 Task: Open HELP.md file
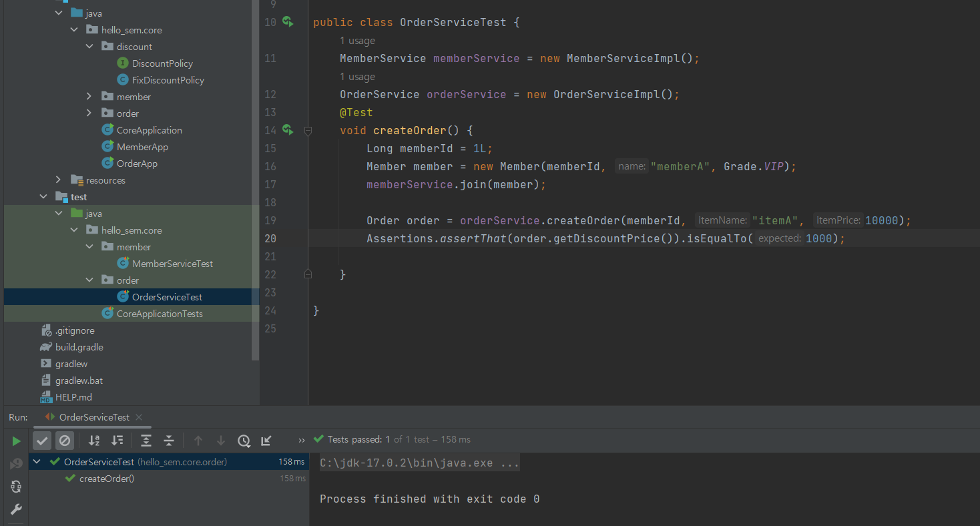pyautogui.click(x=73, y=397)
